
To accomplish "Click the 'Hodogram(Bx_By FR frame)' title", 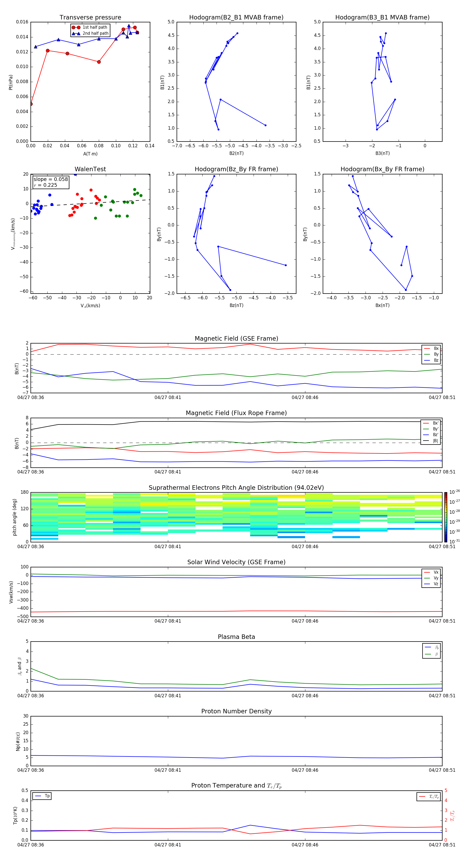I will [x=382, y=169].
